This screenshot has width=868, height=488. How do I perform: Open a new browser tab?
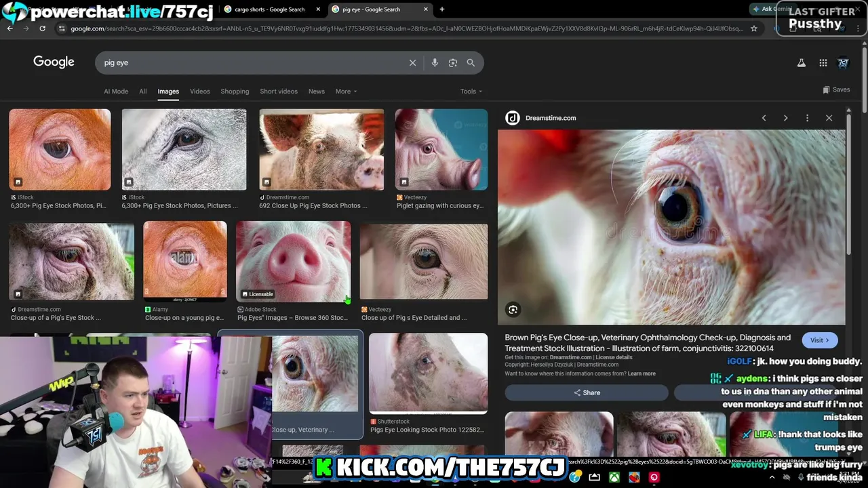pyautogui.click(x=442, y=9)
